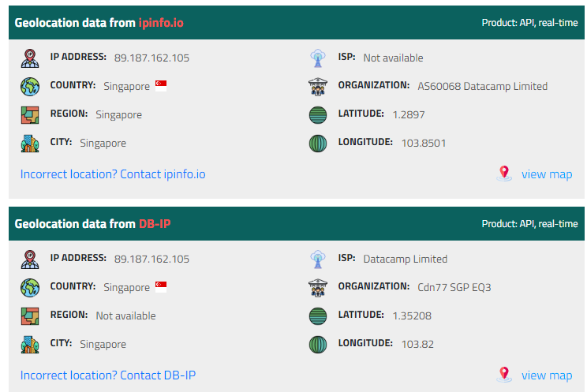Click the ISP antenna icon beside Datacamp Limited
587x392 pixels.
click(317, 259)
